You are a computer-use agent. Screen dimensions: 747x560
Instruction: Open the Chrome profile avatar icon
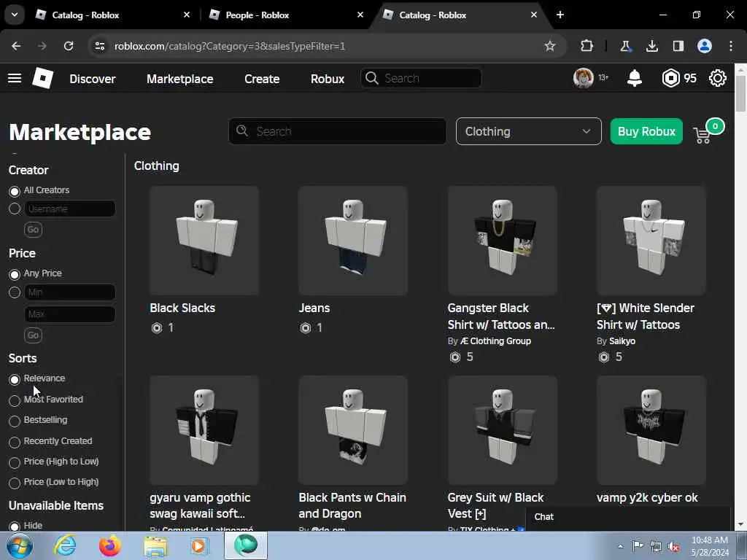(705, 46)
